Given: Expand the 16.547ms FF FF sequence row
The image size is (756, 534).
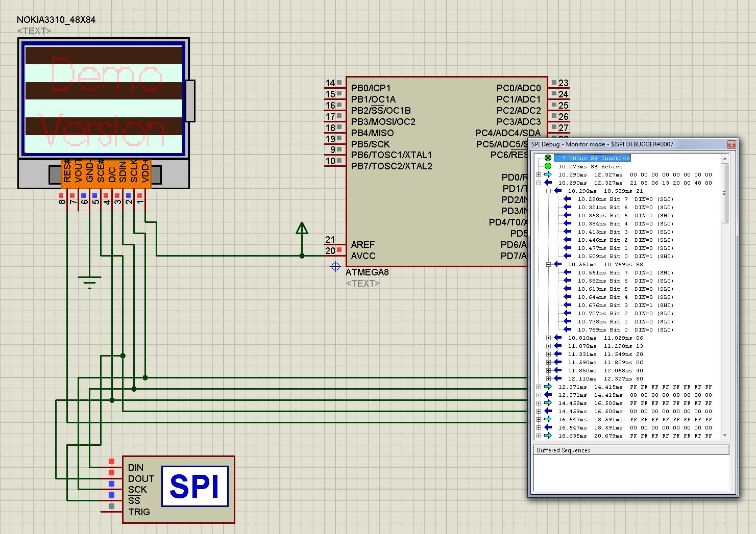Looking at the screenshot, I should (x=539, y=419).
